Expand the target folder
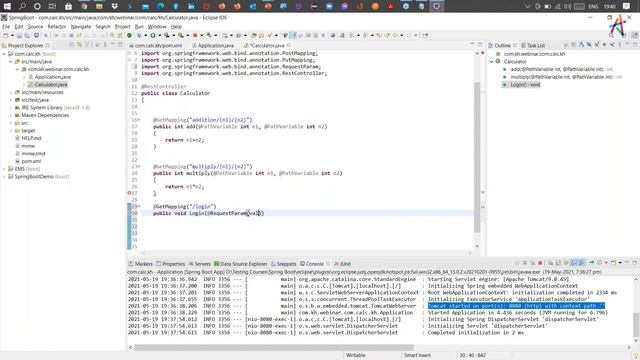The height and width of the screenshot is (360, 640). tap(11, 131)
